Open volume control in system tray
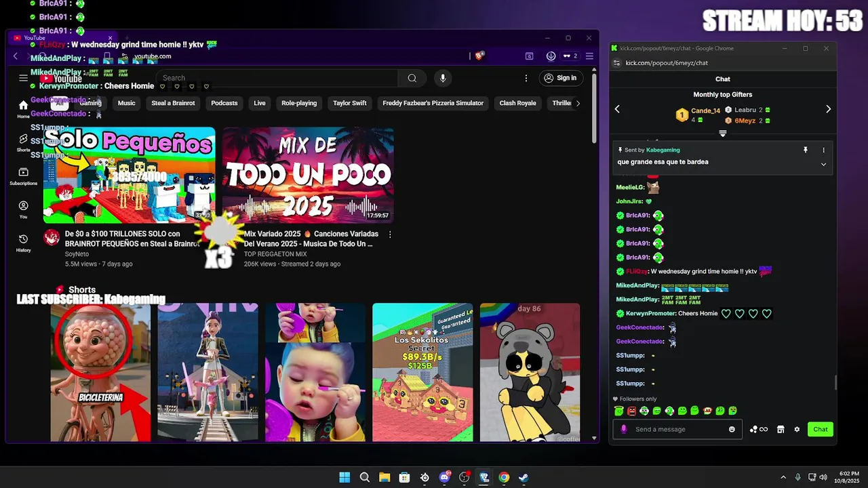 [x=823, y=477]
